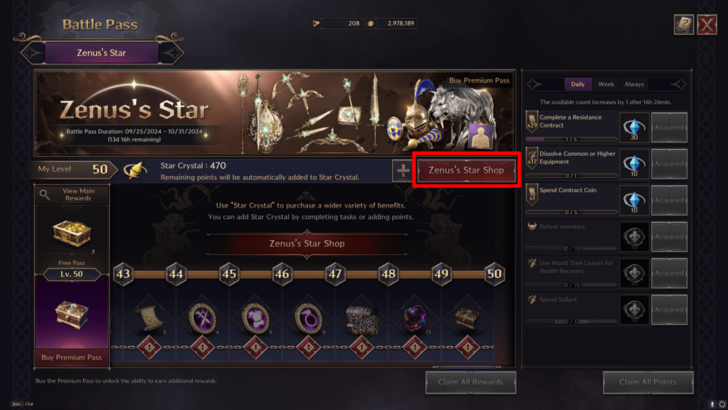Viewport: 728px width, 410px height.
Task: Select the ornate treasure chest reward at level 47
Action: click(362, 319)
